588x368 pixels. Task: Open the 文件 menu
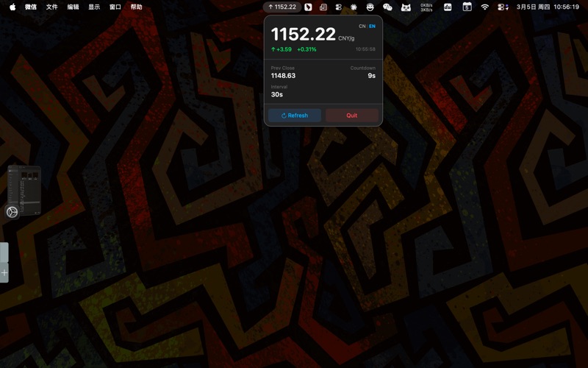point(52,7)
